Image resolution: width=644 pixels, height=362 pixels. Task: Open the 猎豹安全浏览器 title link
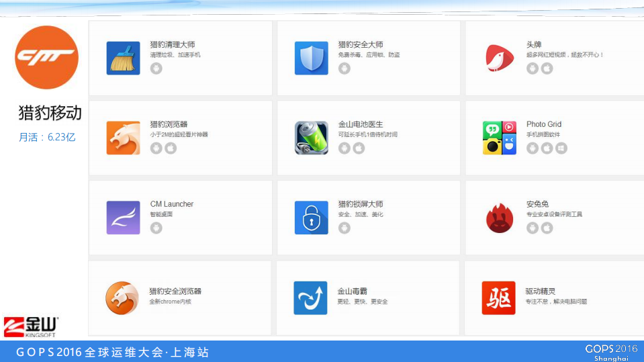click(x=175, y=291)
